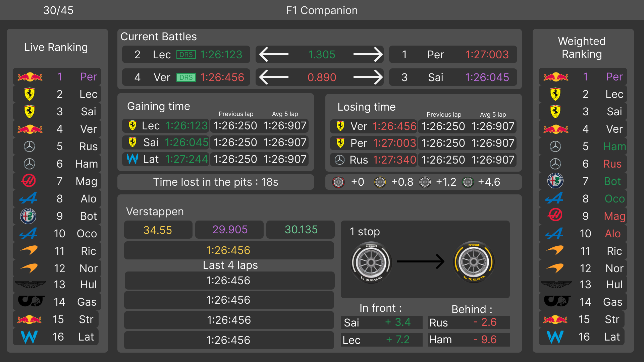Click the Haas logo in Live Ranking
The width and height of the screenshot is (644, 362).
[29, 181]
